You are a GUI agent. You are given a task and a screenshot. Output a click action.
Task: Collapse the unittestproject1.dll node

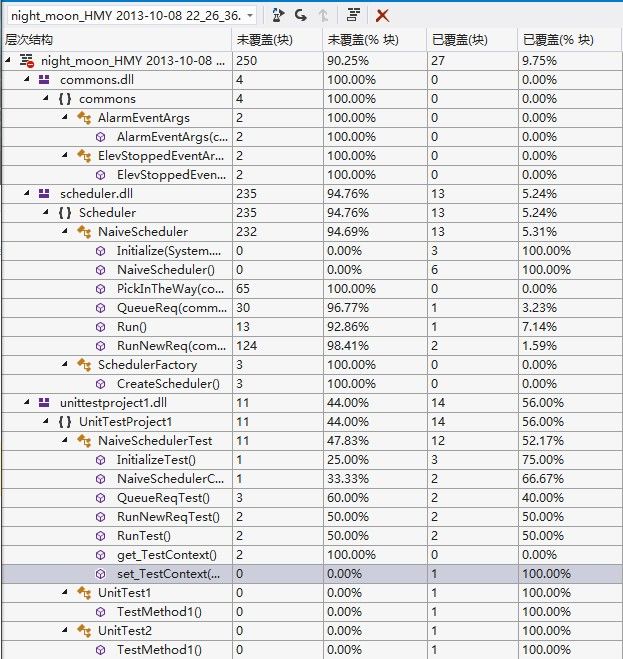tap(27, 402)
